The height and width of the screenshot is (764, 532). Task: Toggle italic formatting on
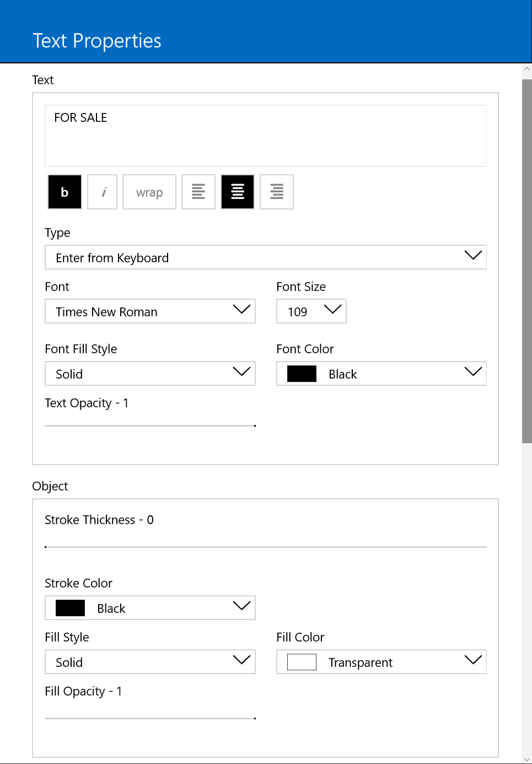tap(103, 192)
